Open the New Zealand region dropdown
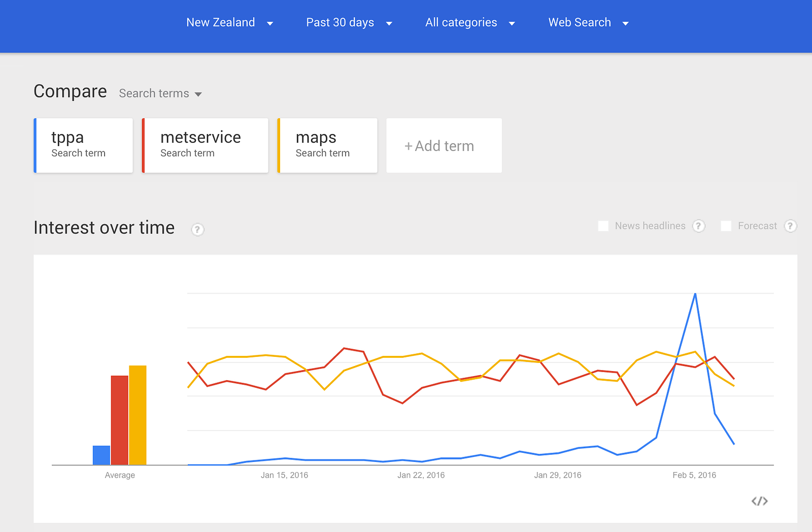Viewport: 812px width, 532px height. pyautogui.click(x=230, y=23)
